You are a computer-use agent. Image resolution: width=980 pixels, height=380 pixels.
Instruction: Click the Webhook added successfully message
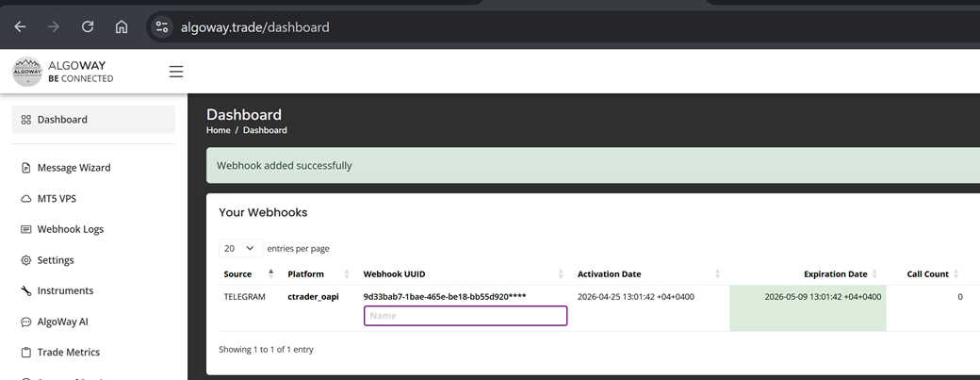[x=285, y=166]
